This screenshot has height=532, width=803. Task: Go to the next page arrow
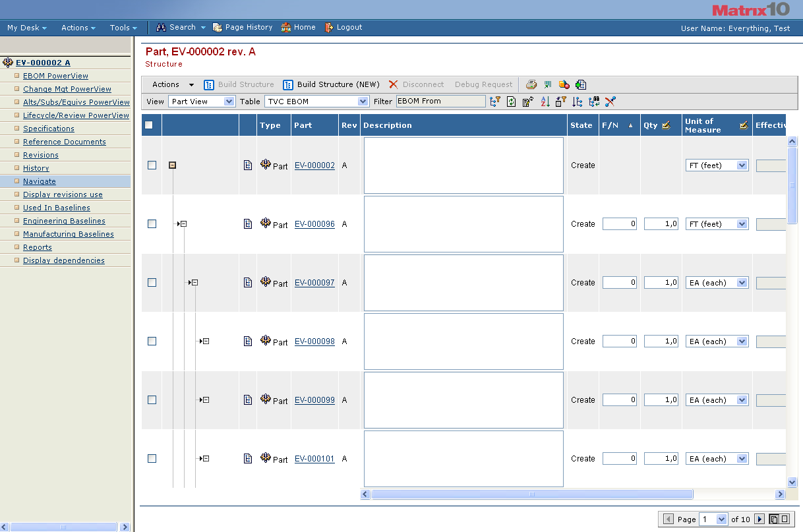tap(759, 519)
